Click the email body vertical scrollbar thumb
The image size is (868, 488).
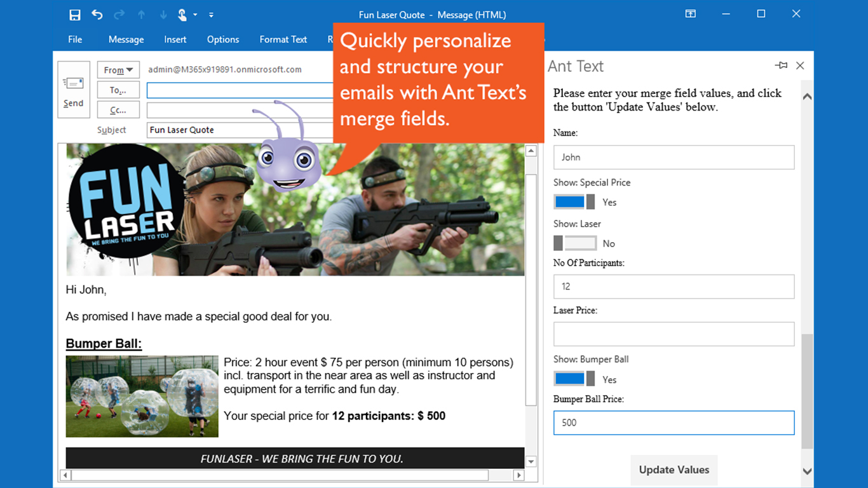pos(531,289)
